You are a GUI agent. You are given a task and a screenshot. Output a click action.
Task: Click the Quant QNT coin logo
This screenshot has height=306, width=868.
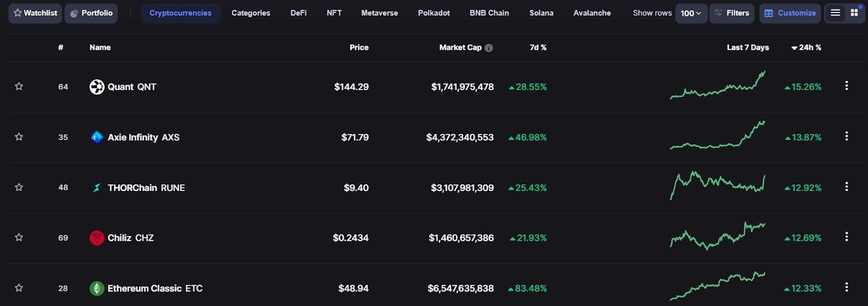(97, 87)
